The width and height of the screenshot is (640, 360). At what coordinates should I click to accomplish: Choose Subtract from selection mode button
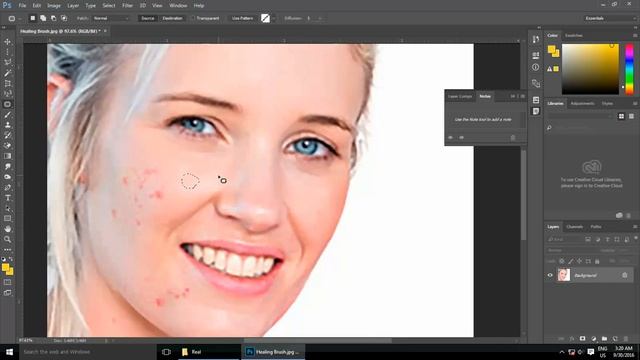53,18
